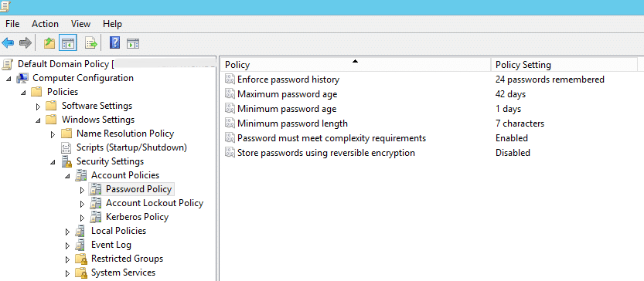The image size is (644, 281).
Task: Click the Policies folder icon
Action: (x=36, y=92)
